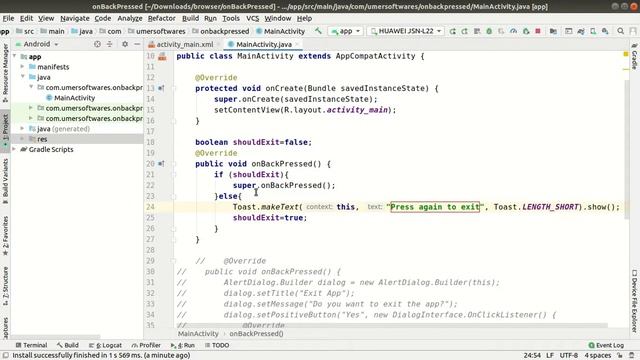The height and width of the screenshot is (360, 640).
Task: Fold the onCreate method at line 13
Action: pos(173,88)
